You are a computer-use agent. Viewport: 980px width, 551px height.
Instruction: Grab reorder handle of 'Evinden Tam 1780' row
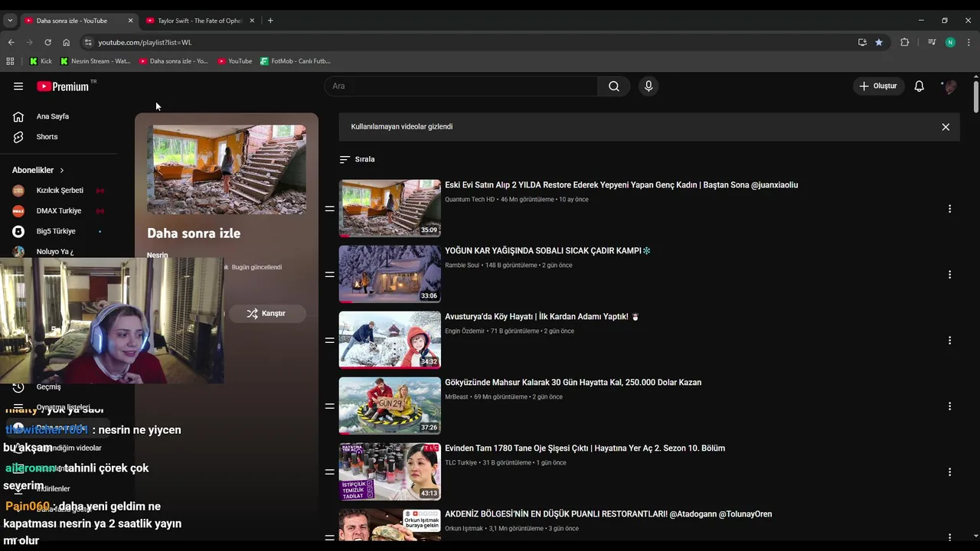coord(330,472)
